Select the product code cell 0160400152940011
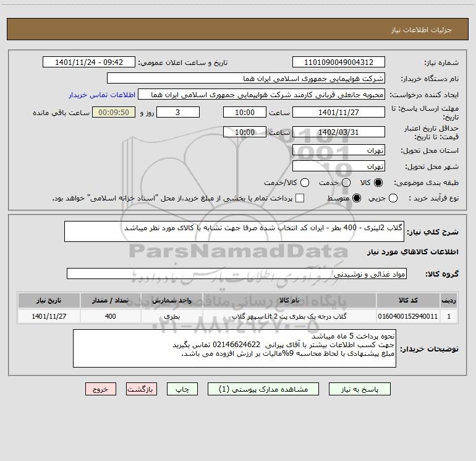 (x=408, y=316)
